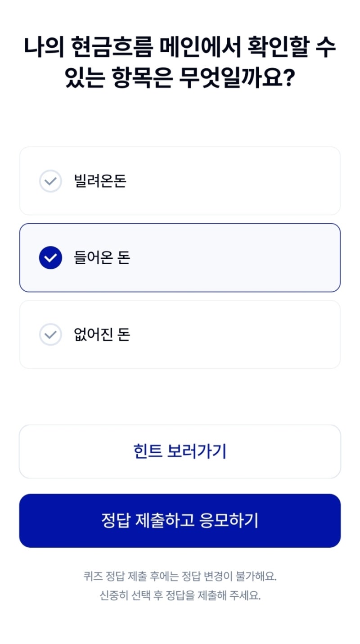The width and height of the screenshot is (360, 644).
Task: Click the third answer card's empty right side
Action: tap(270, 335)
